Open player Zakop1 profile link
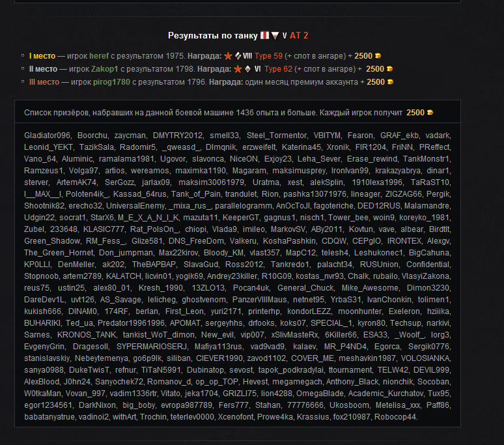The width and height of the screenshot is (504, 445). (x=104, y=69)
